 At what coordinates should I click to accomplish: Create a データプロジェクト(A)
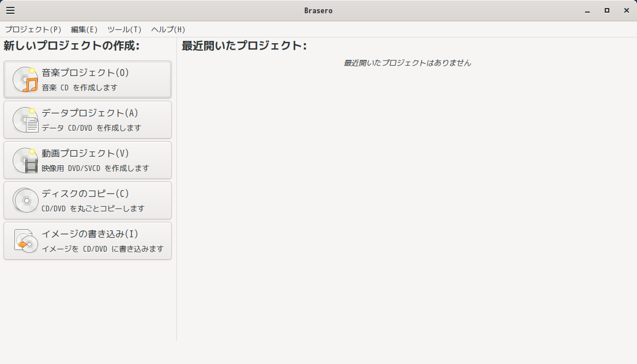(88, 120)
